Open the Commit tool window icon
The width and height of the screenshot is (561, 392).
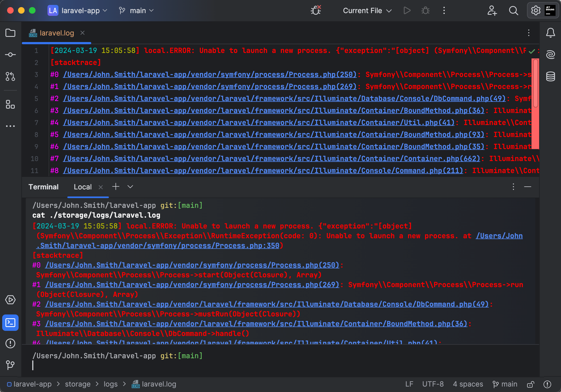10,55
